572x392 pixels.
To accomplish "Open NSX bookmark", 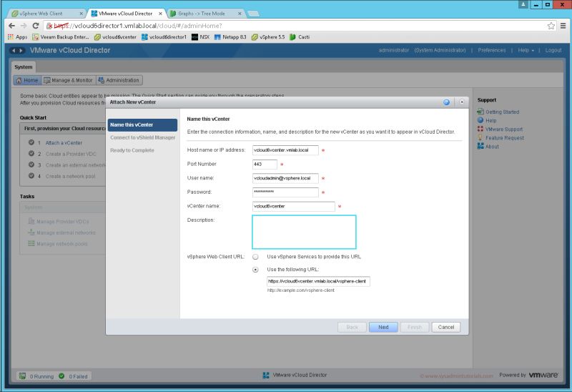I will 201,37.
